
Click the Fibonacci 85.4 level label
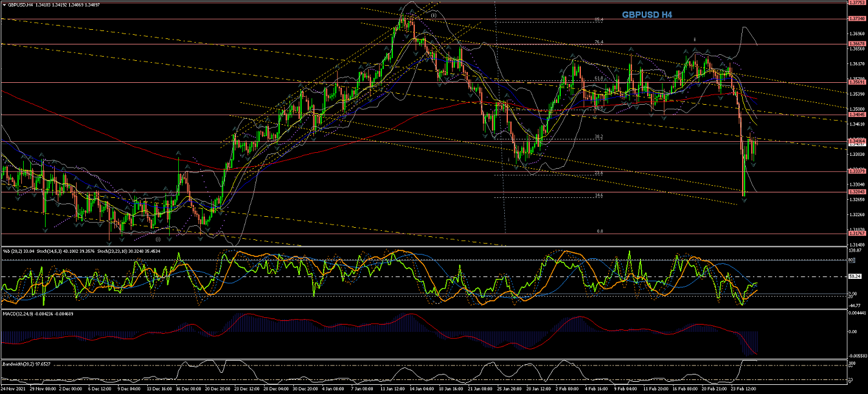[599, 20]
